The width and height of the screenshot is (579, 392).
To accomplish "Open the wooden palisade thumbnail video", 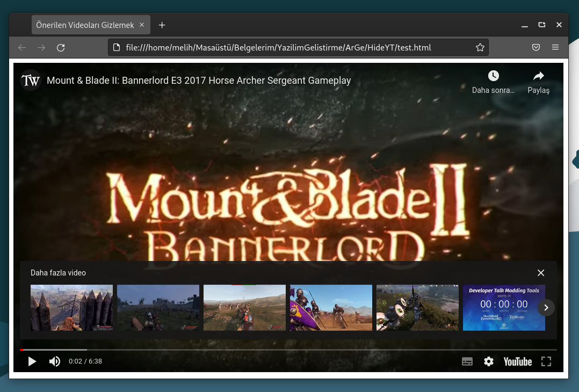I will pyautogui.click(x=71, y=308).
